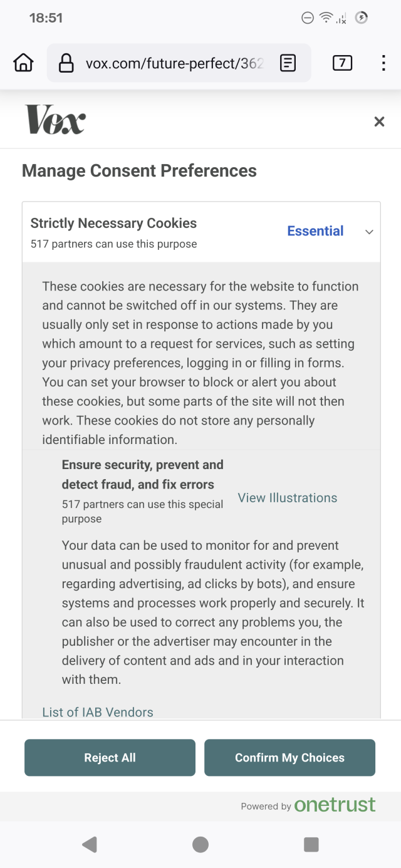Tap the Wi-Fi status icon
The image size is (401, 868).
pos(326,18)
